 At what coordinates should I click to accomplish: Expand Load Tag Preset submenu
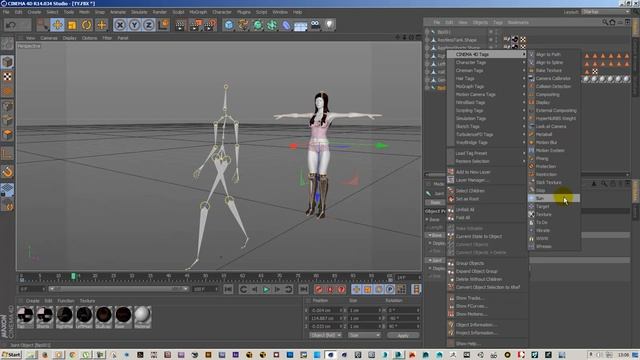coord(487,153)
